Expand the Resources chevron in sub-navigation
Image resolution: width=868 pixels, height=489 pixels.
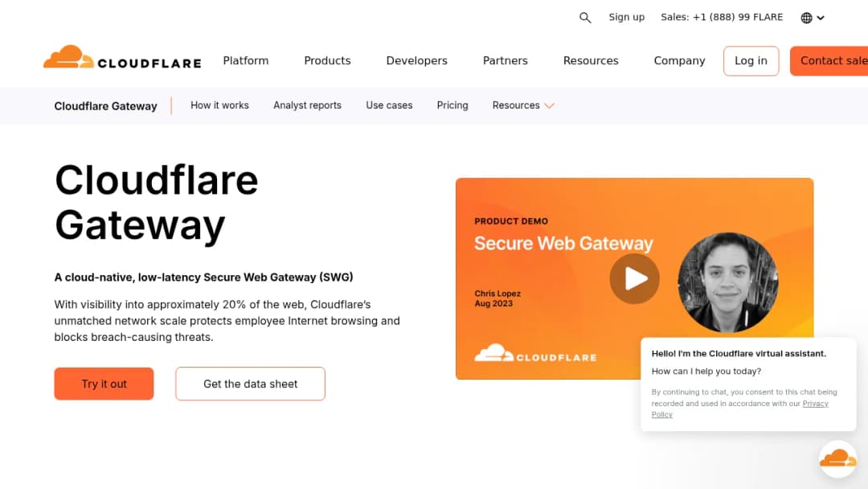pos(549,106)
